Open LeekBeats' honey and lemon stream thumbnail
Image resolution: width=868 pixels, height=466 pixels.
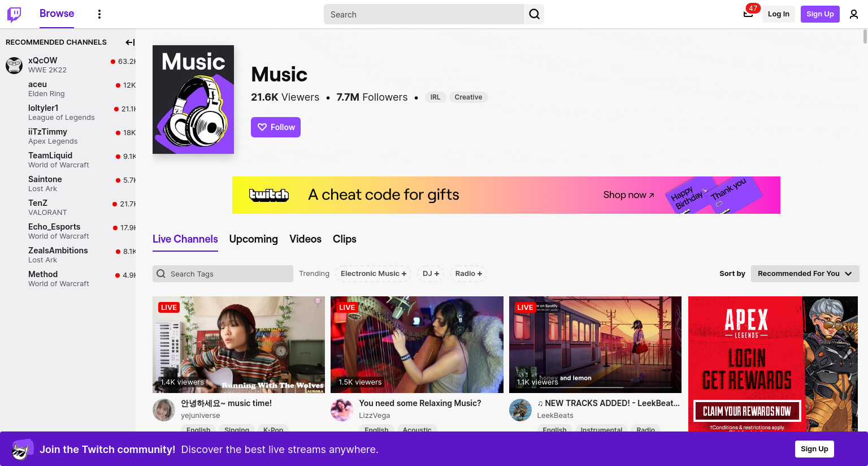click(x=595, y=344)
